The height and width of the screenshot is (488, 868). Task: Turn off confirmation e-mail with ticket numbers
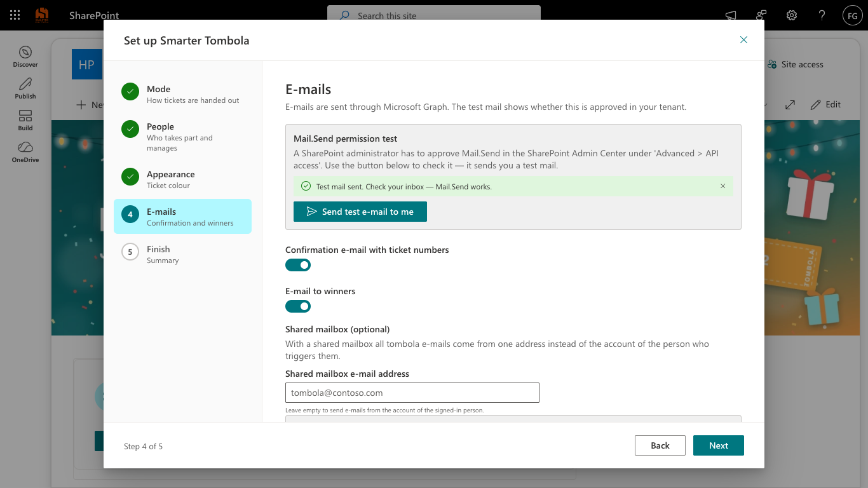298,265
